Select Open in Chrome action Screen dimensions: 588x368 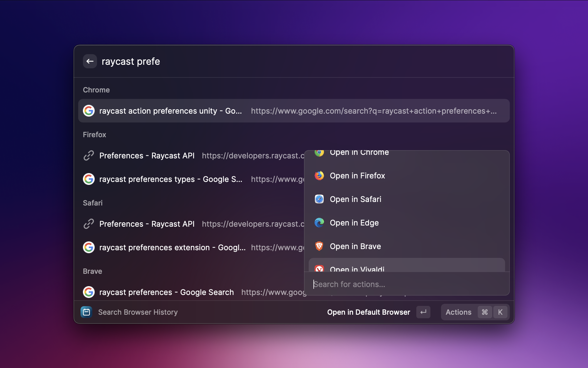coord(359,153)
